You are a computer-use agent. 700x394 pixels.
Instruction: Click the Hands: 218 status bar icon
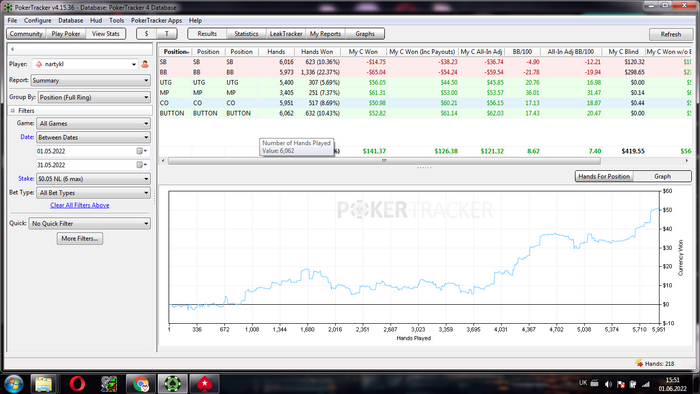(x=638, y=363)
